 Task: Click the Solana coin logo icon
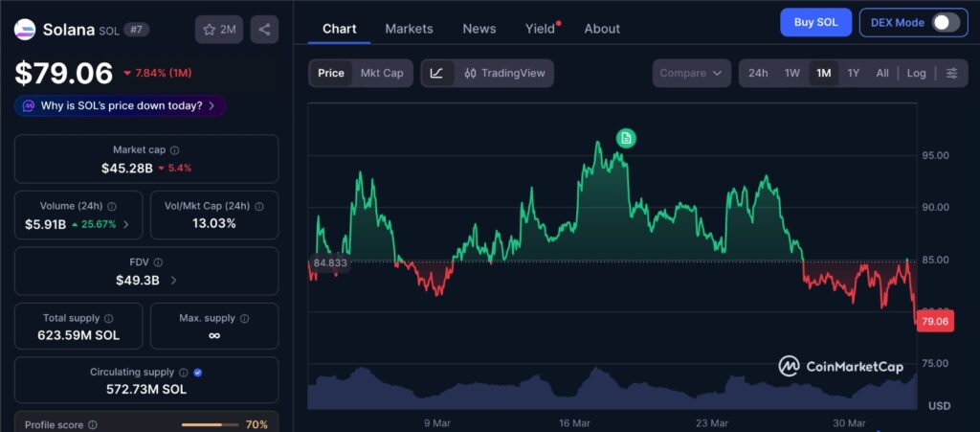point(25,30)
